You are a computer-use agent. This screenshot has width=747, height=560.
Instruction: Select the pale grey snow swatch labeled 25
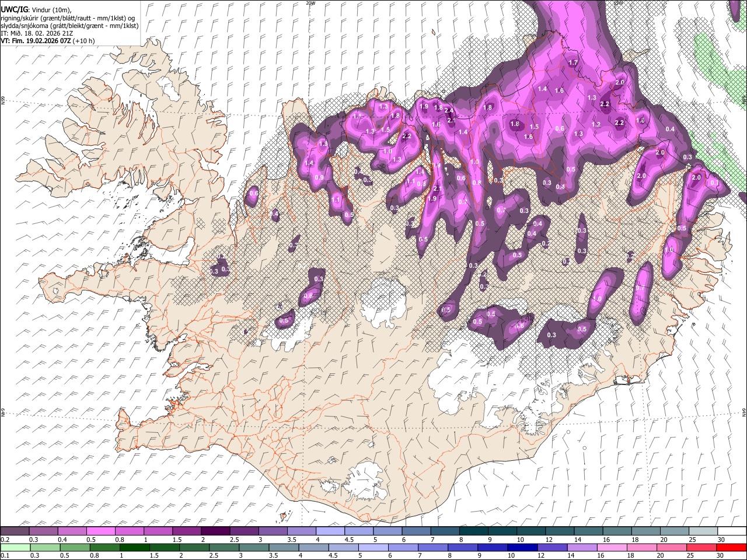coord(703,531)
